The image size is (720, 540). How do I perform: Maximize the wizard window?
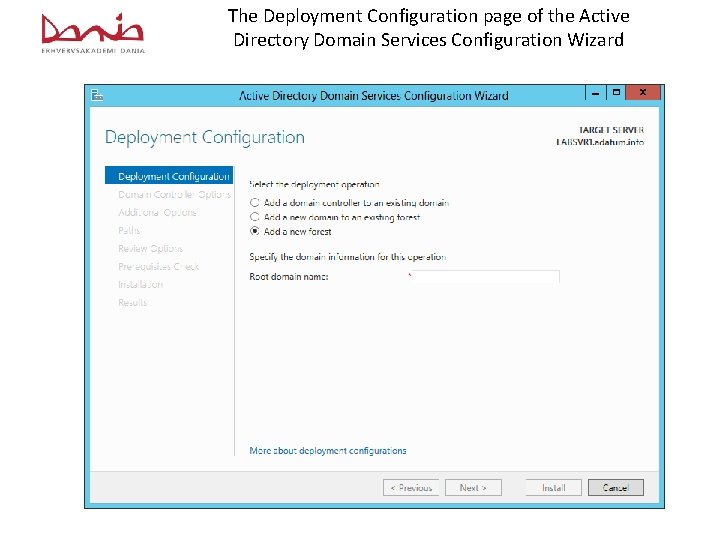[x=616, y=93]
